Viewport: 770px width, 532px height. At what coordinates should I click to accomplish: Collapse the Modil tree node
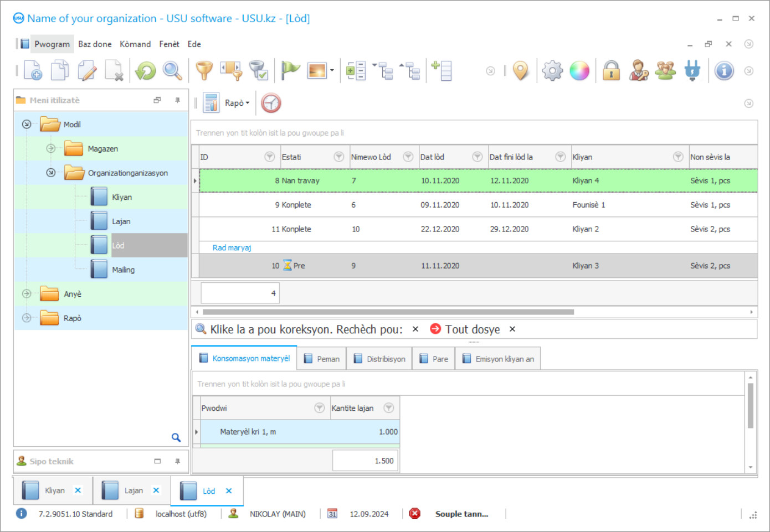(27, 124)
